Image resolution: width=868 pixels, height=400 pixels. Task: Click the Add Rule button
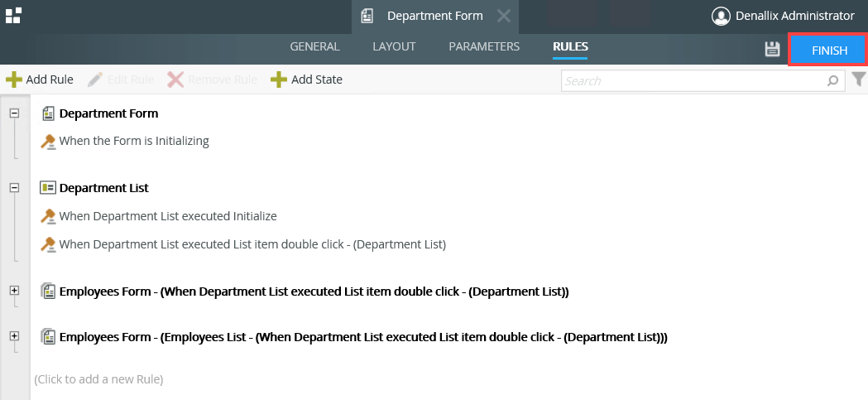pyautogui.click(x=40, y=80)
